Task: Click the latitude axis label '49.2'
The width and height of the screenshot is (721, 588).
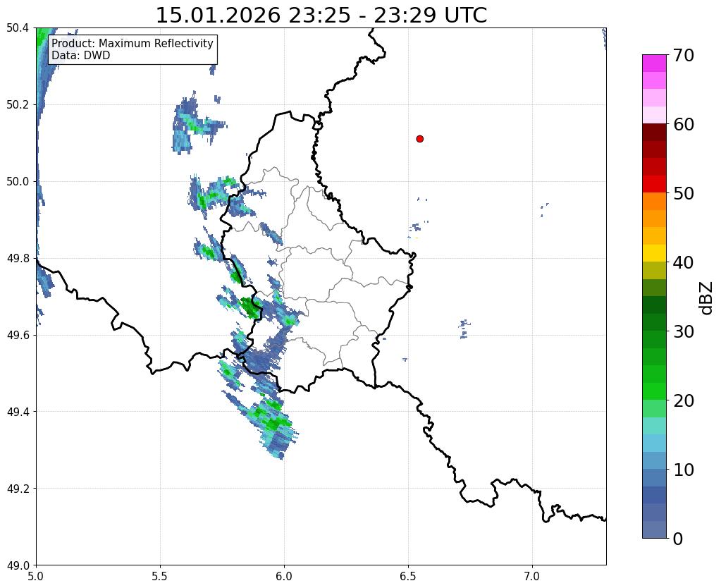Action: click(x=18, y=489)
